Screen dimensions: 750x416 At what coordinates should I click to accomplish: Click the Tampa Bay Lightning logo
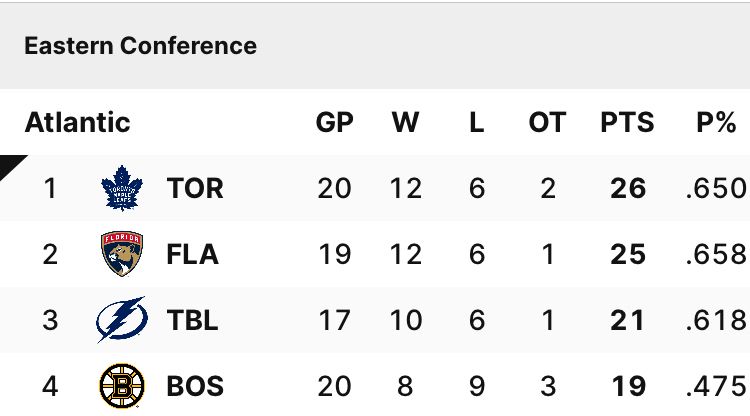point(122,320)
